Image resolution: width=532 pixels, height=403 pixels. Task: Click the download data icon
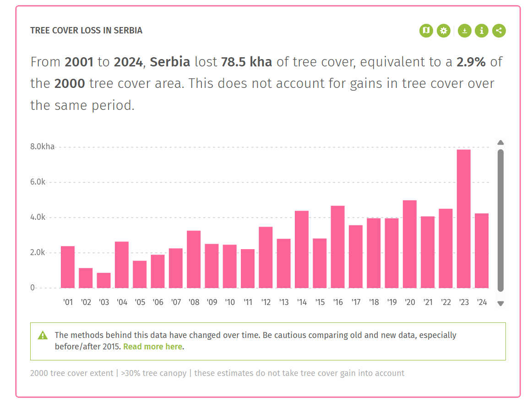pyautogui.click(x=464, y=31)
